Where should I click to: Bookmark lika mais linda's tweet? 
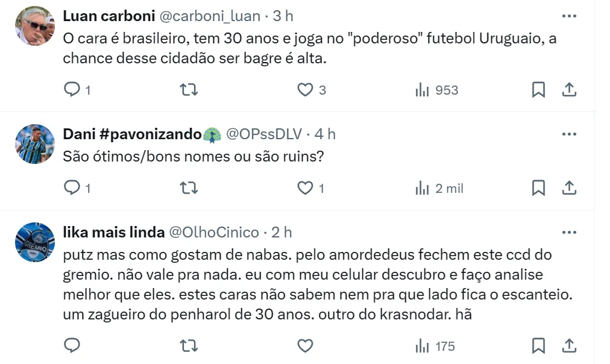coord(538,346)
